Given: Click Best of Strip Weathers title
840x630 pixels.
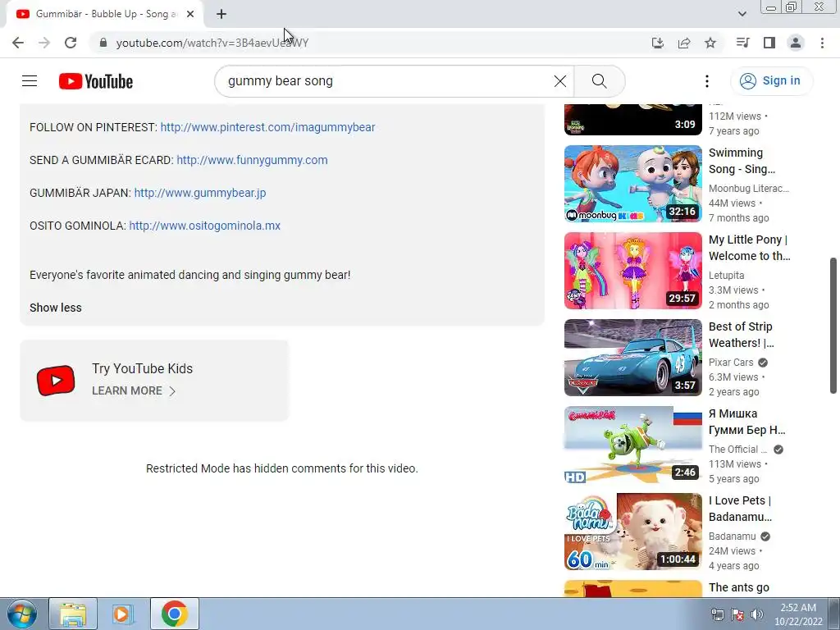Looking at the screenshot, I should click(742, 335).
